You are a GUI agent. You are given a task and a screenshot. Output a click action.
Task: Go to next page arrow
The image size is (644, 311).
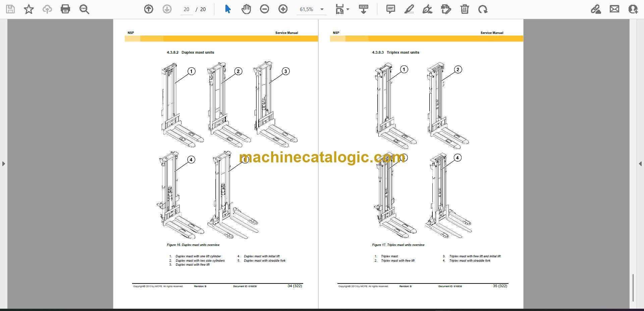167,9
